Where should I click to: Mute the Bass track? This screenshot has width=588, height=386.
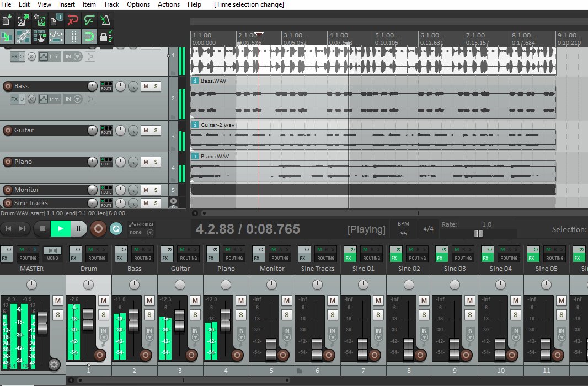pyautogui.click(x=146, y=86)
